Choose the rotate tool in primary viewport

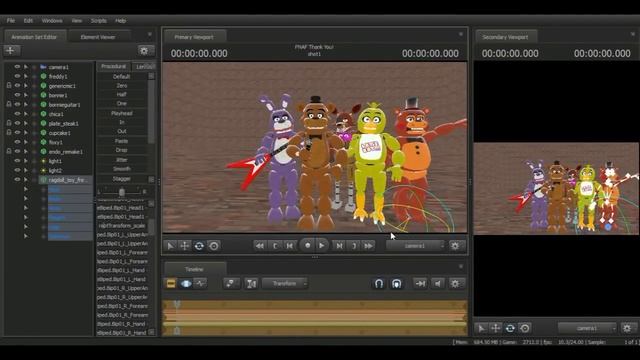pyautogui.click(x=199, y=246)
